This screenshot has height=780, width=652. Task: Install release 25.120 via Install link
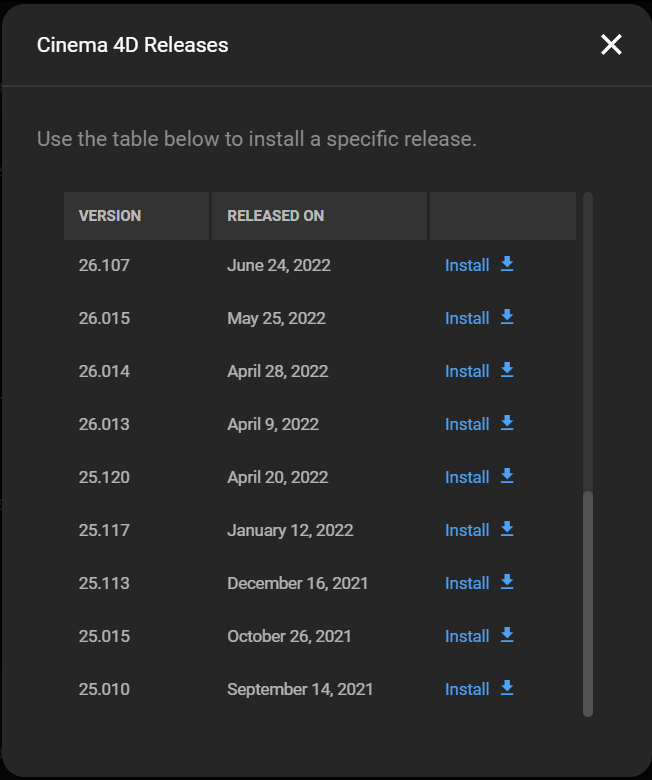pos(467,477)
